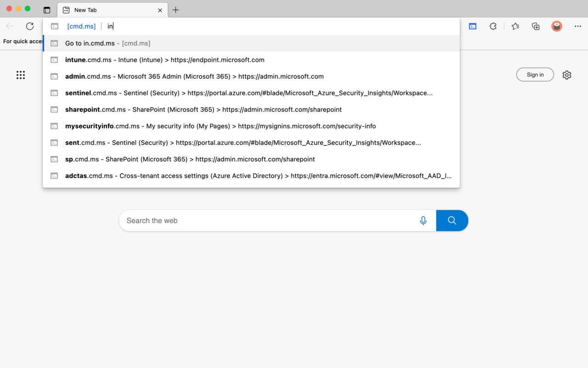Start voice search with microphone icon
The width and height of the screenshot is (588, 368).
(x=424, y=221)
